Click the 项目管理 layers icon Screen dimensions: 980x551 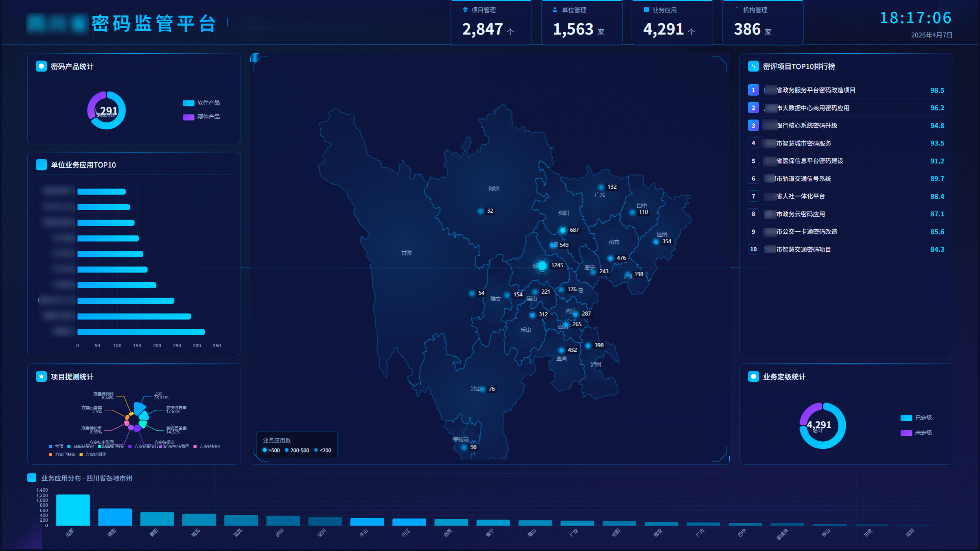(x=465, y=10)
